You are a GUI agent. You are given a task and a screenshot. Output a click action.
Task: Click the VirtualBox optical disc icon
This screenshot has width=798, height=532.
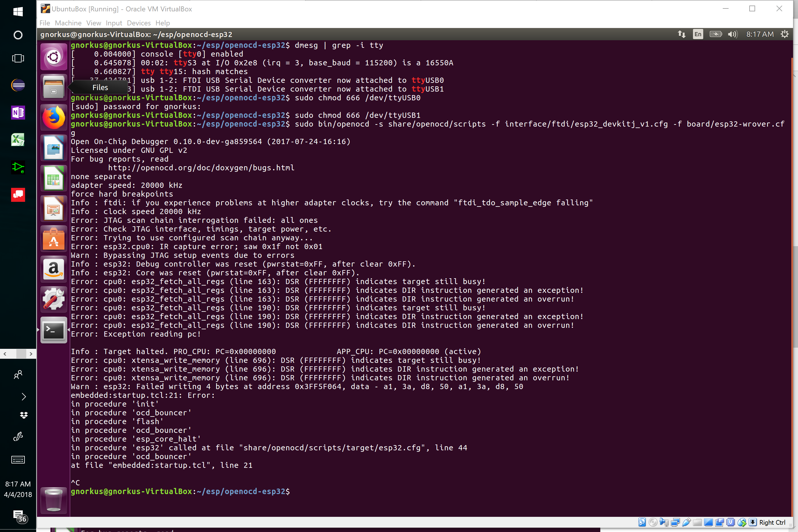[653, 522]
